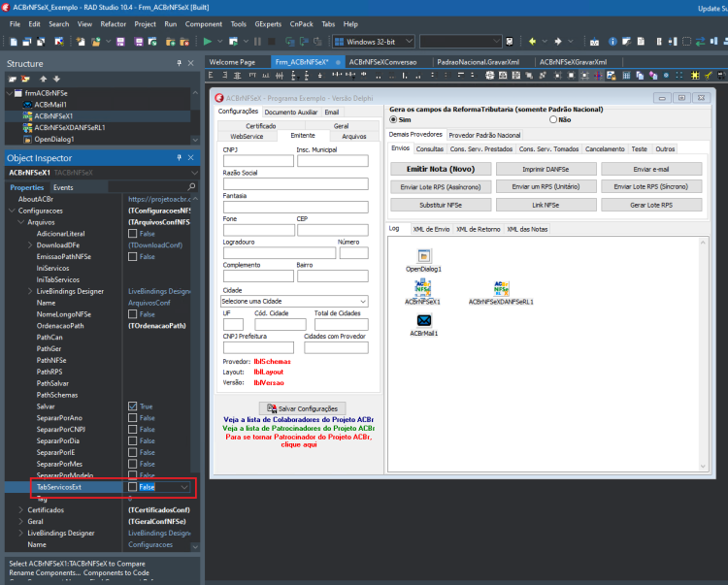Click the CNPJ input field
This screenshot has height=585, width=728.
[258, 160]
